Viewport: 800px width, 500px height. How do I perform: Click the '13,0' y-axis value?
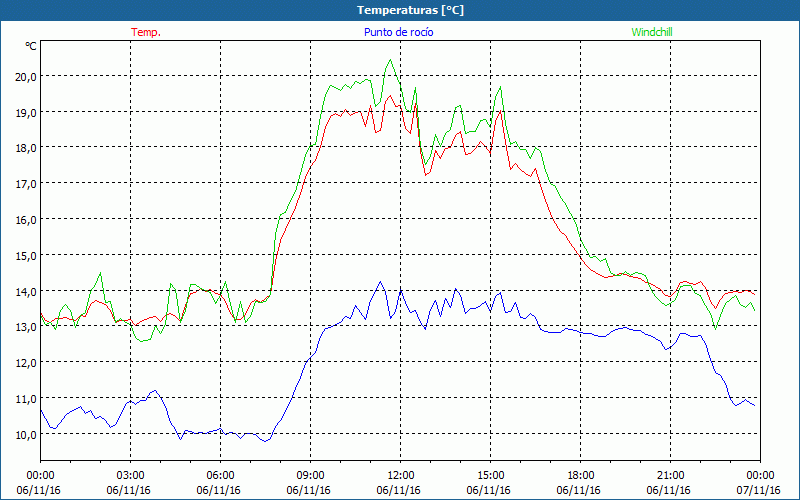[27, 328]
